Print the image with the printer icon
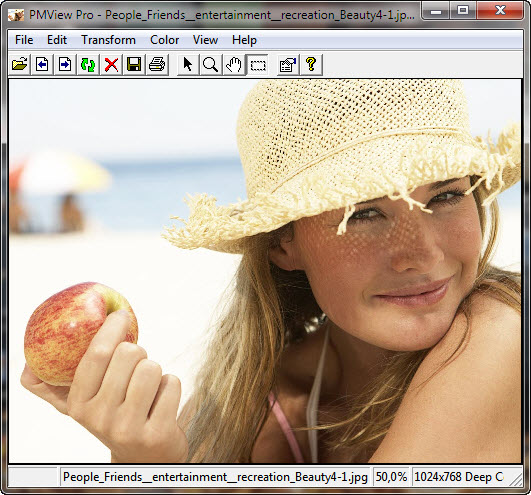The width and height of the screenshot is (531, 495). [157, 64]
